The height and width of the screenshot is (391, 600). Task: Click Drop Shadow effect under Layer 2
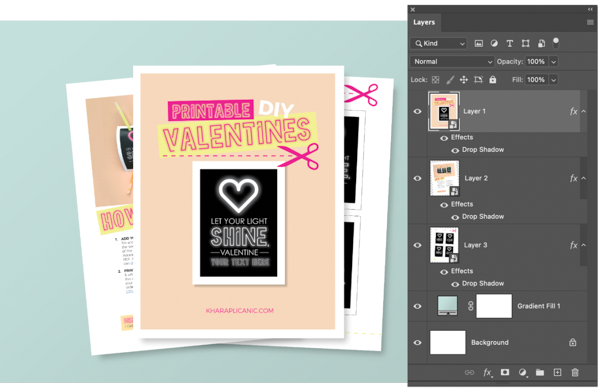coord(483,217)
